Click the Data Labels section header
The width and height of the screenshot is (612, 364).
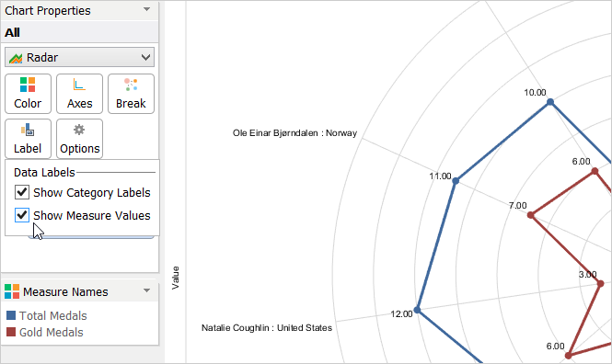click(x=44, y=172)
